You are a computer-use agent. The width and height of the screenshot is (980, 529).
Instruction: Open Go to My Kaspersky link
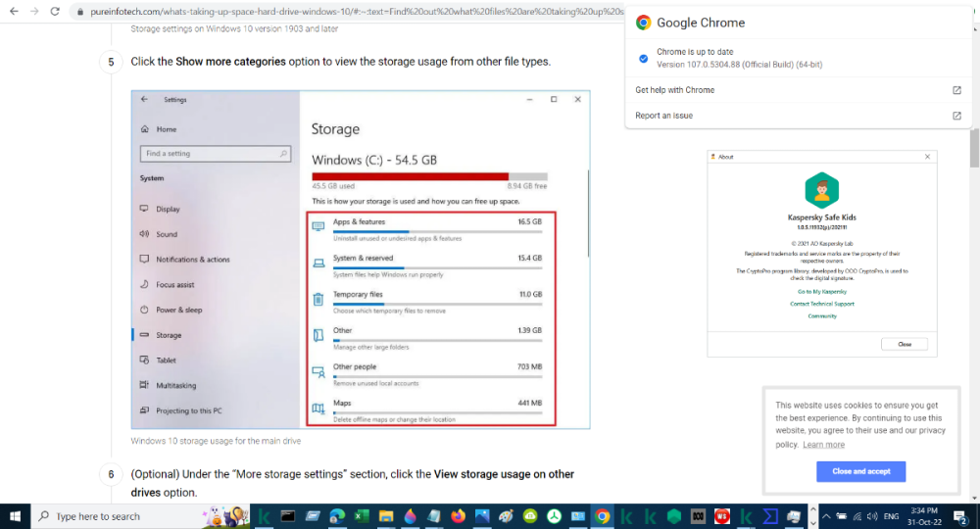[x=822, y=292]
